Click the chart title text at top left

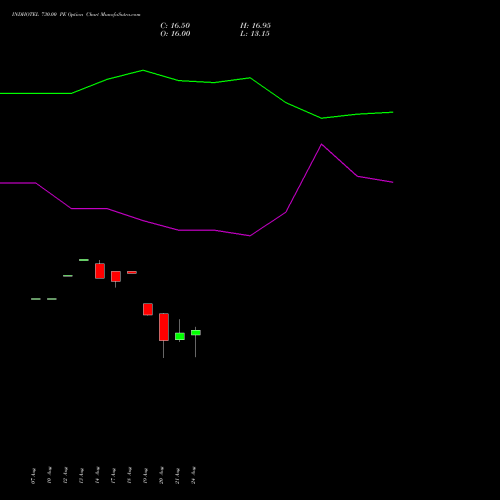(76, 15)
